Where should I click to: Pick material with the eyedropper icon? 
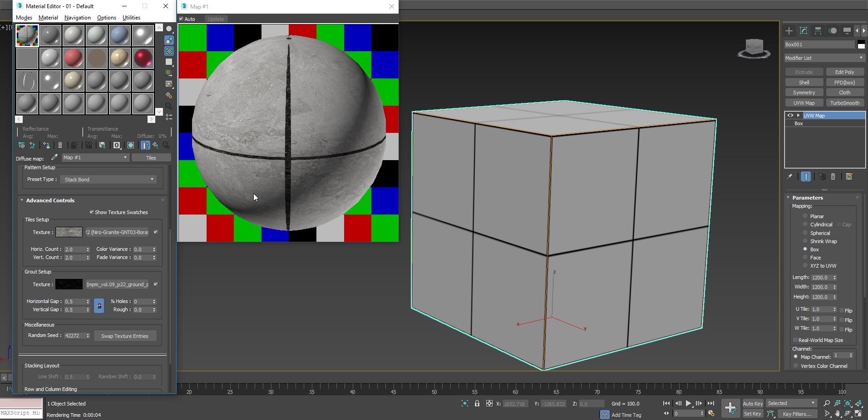(54, 157)
